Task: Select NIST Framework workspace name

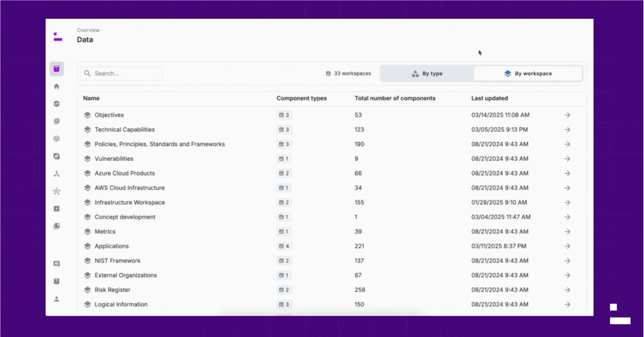Action: click(x=118, y=261)
